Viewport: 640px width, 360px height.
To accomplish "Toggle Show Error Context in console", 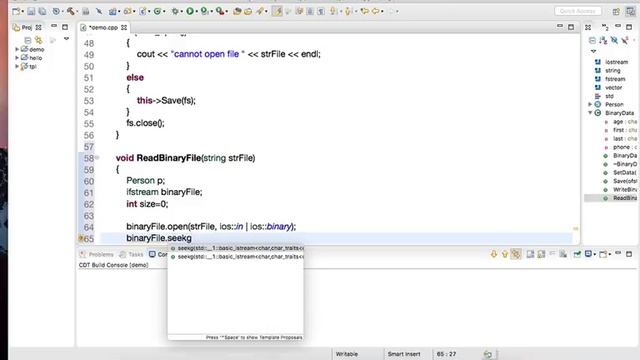I will coord(516,254).
